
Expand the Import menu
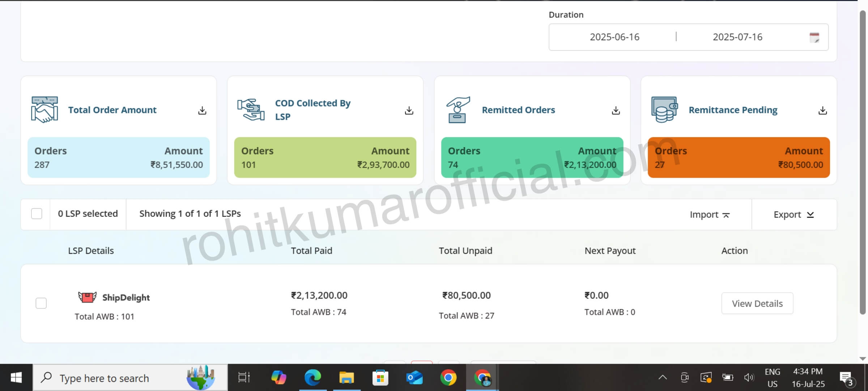pos(710,215)
